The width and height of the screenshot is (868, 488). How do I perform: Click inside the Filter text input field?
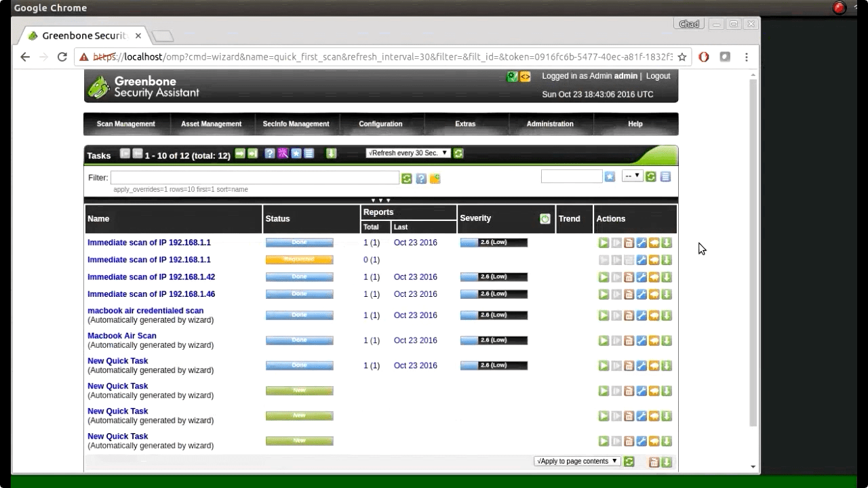tap(254, 178)
